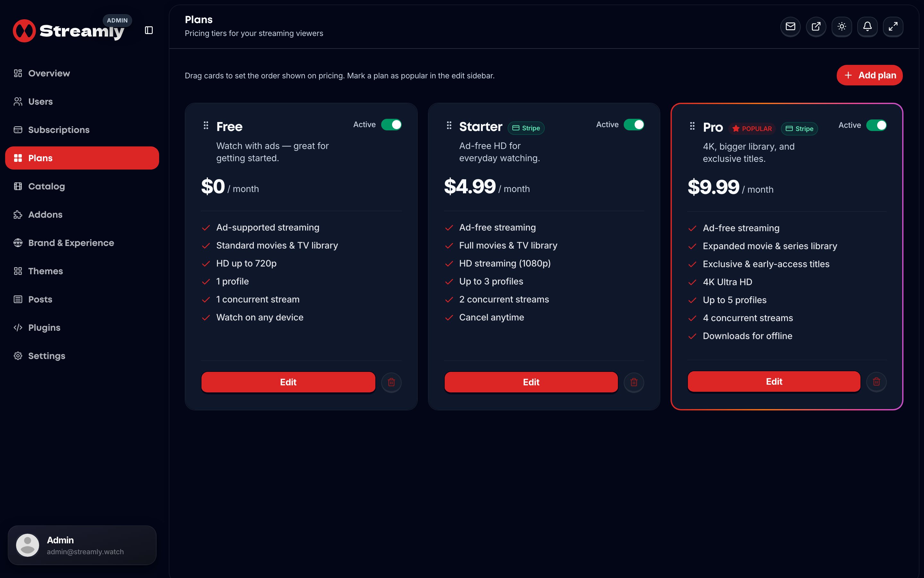Edit the Pro plan
Screen dimensions: 924x578
(774, 381)
